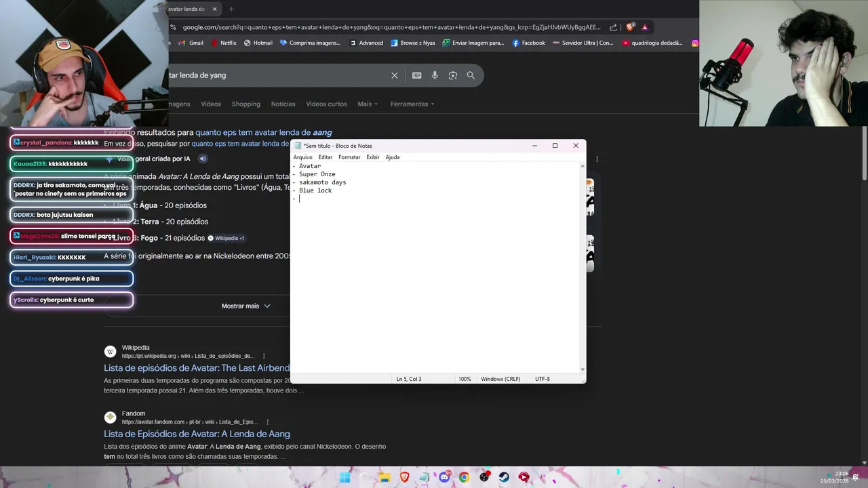Open Google Lens image search

(x=453, y=75)
